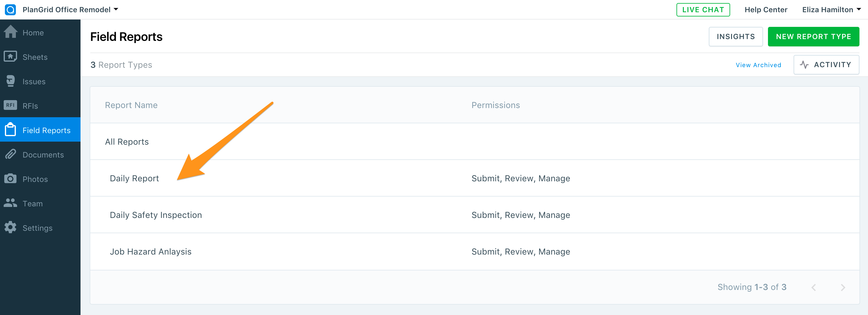Open the Activity button
868x315 pixels.
(826, 64)
